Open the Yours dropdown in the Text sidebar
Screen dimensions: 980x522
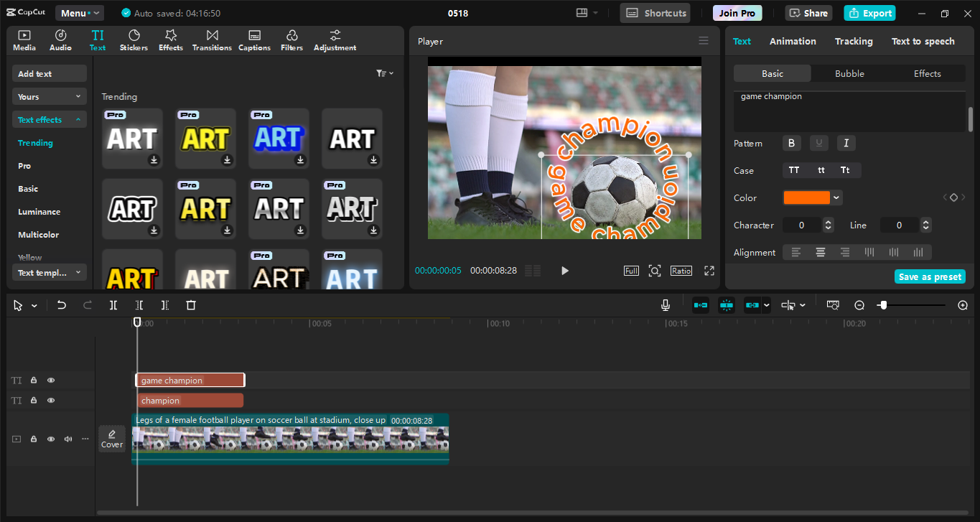click(49, 95)
